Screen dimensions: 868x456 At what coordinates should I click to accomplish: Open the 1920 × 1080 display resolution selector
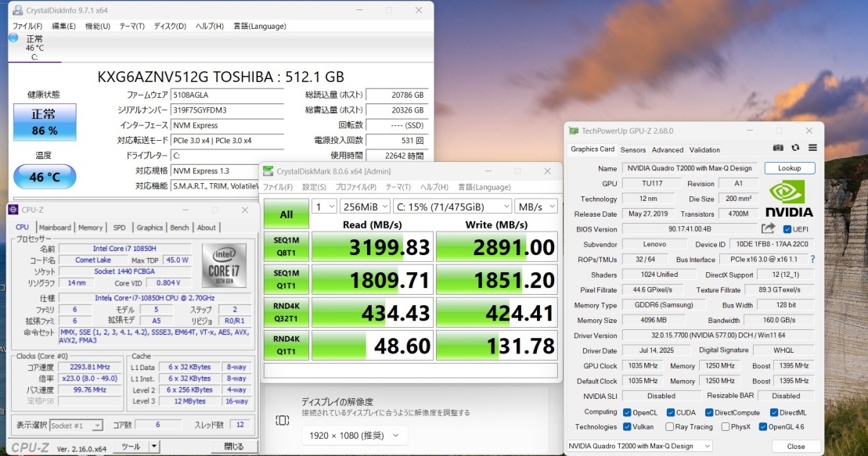tap(355, 435)
